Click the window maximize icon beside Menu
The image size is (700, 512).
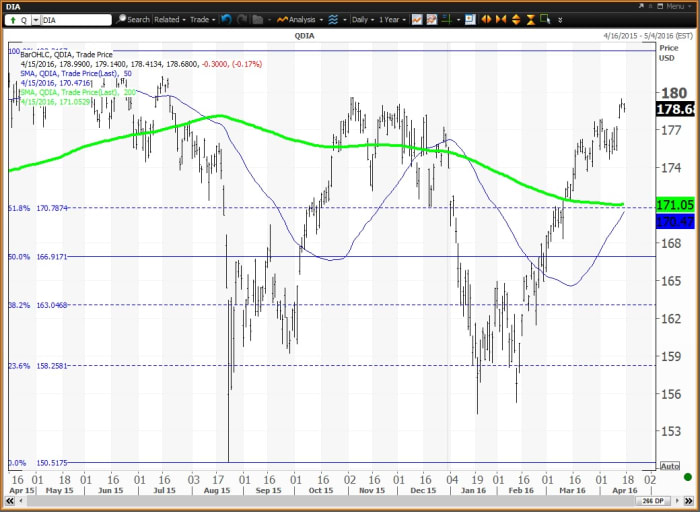tap(658, 6)
